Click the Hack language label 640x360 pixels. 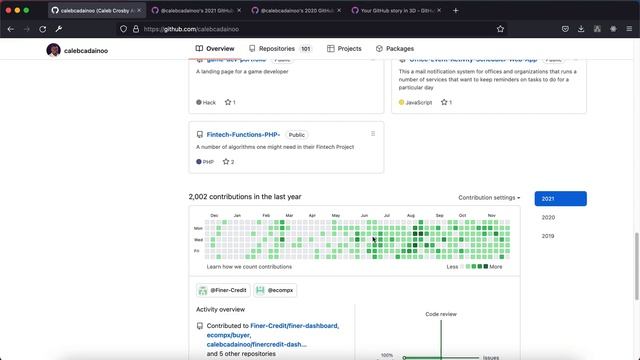coord(209,102)
